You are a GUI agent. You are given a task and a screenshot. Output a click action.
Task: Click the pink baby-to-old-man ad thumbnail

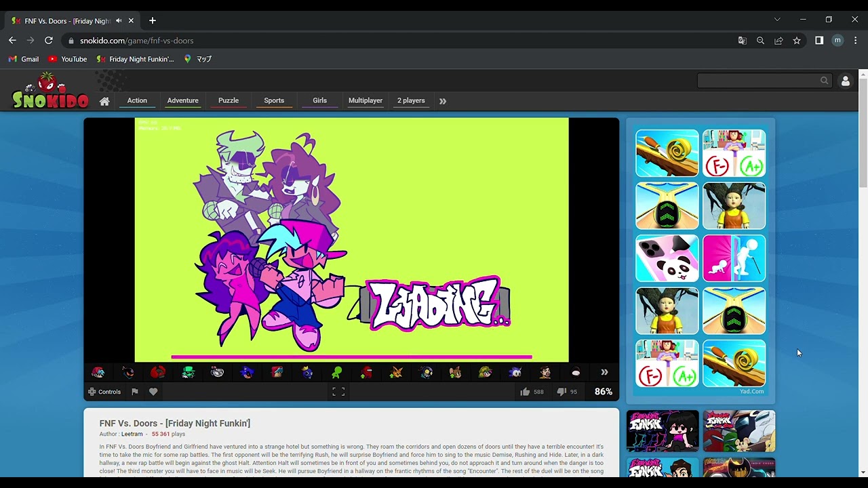(x=734, y=258)
